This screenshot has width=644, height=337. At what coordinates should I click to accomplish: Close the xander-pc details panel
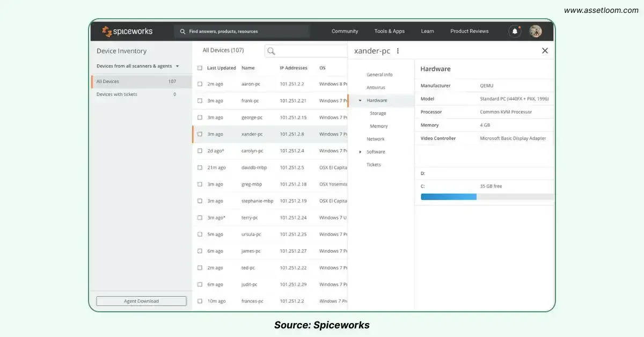point(545,50)
